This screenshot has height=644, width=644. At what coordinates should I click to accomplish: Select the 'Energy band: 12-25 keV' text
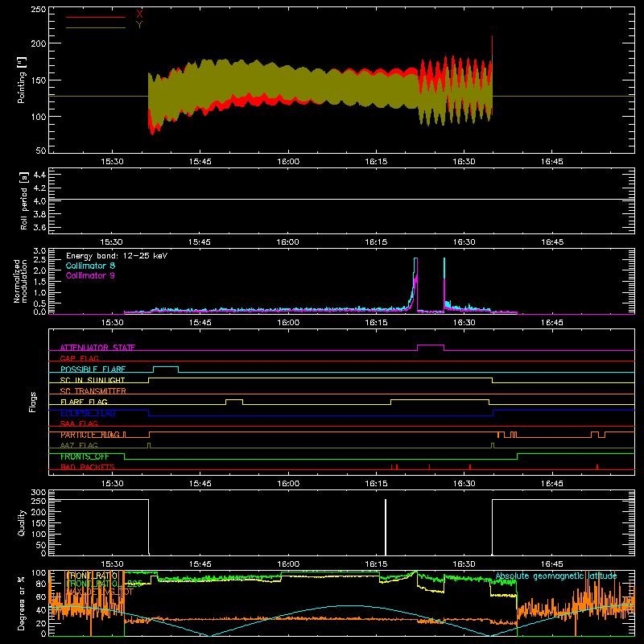(x=117, y=255)
